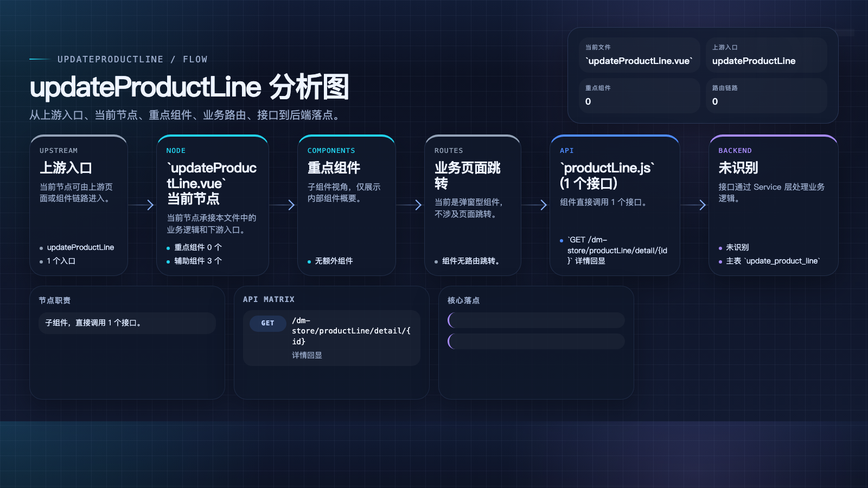Image resolution: width=868 pixels, height=488 pixels.
Task: Click the second empty row in 核心落点
Action: 536,341
